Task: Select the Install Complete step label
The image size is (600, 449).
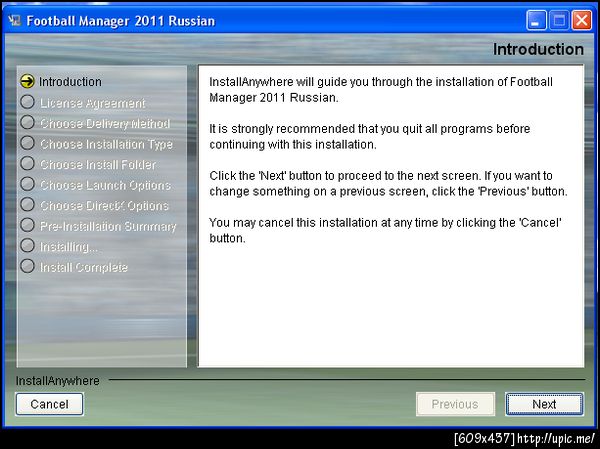Action: click(x=83, y=267)
